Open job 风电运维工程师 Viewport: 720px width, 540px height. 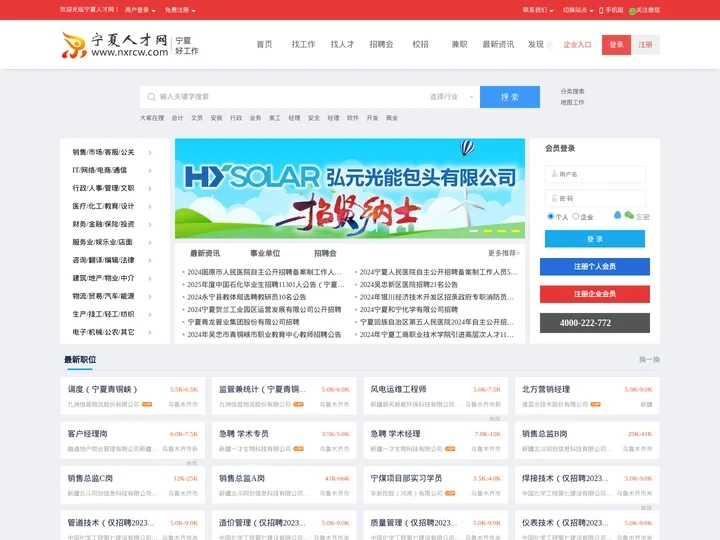(398, 389)
